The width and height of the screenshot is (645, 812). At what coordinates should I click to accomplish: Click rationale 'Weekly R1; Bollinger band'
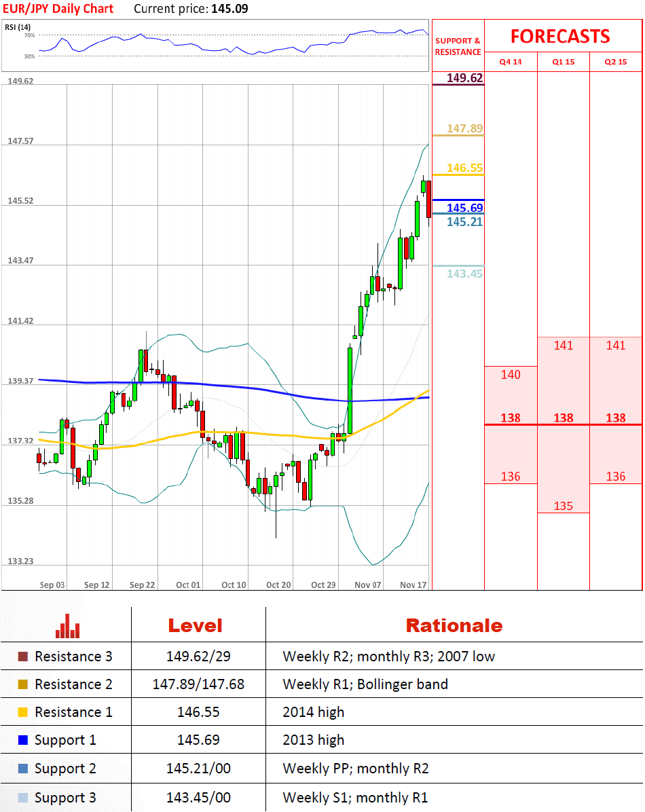(x=365, y=684)
